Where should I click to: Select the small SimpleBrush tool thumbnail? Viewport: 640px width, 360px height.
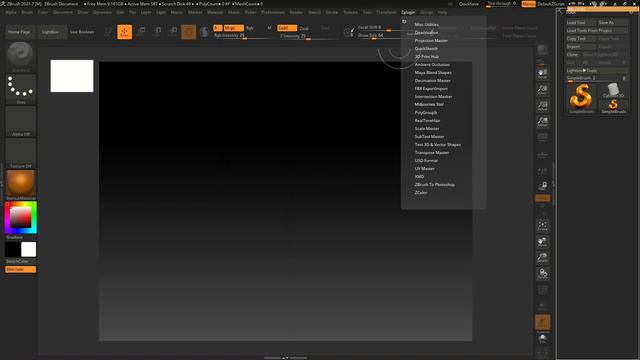click(613, 107)
